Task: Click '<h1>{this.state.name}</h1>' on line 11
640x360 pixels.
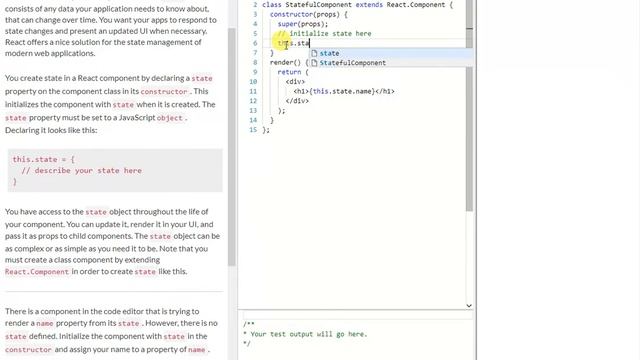Action: pyautogui.click(x=344, y=91)
